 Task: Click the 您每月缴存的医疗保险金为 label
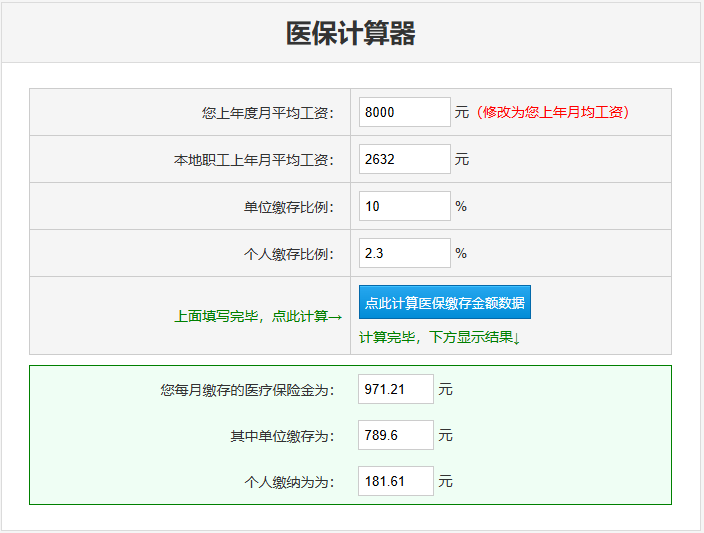[246, 390]
